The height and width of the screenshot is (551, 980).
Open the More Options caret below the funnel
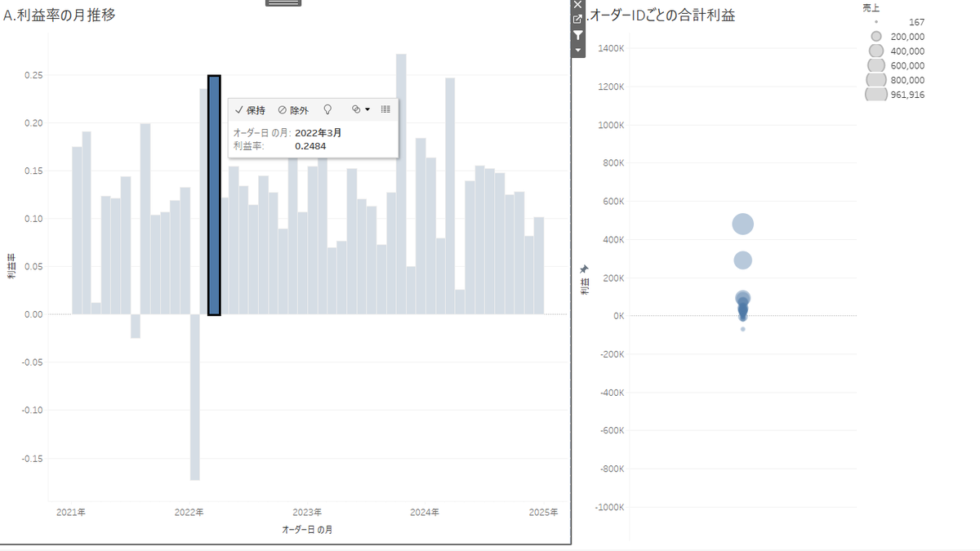click(x=578, y=51)
